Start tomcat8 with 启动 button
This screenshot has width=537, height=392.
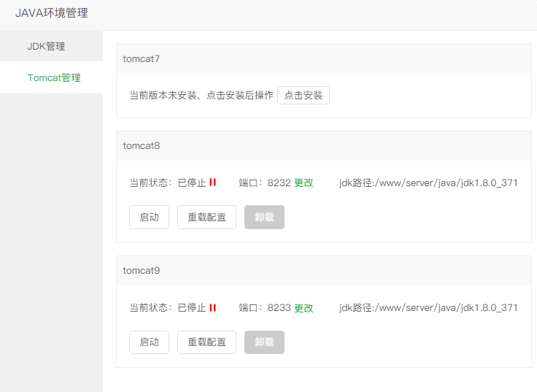pyautogui.click(x=149, y=217)
